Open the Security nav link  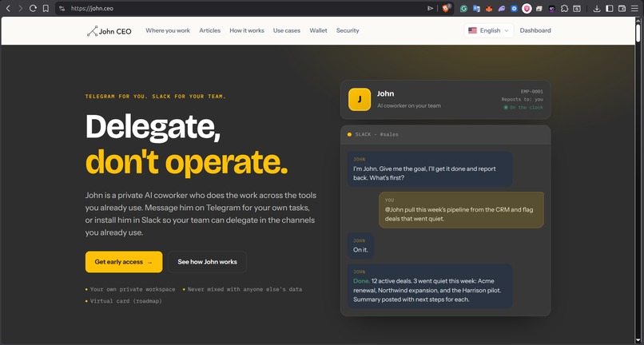(348, 30)
